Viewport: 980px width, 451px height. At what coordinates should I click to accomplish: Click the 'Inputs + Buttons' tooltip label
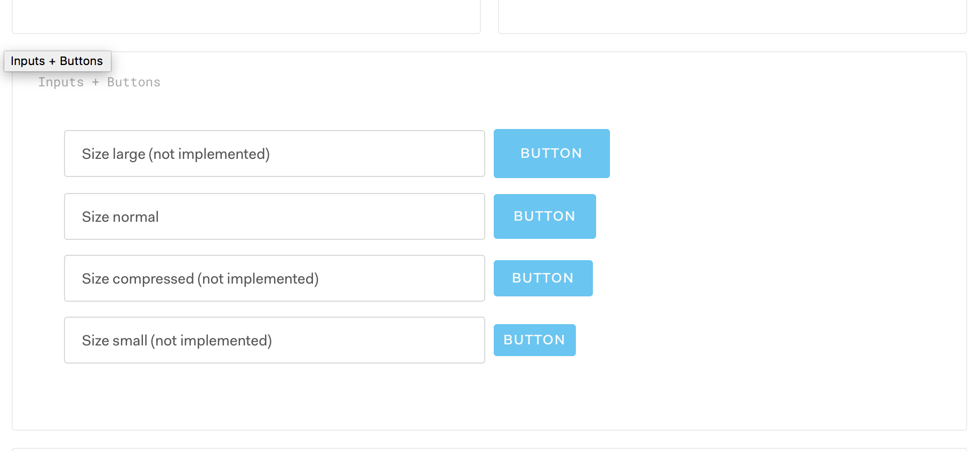click(x=57, y=61)
